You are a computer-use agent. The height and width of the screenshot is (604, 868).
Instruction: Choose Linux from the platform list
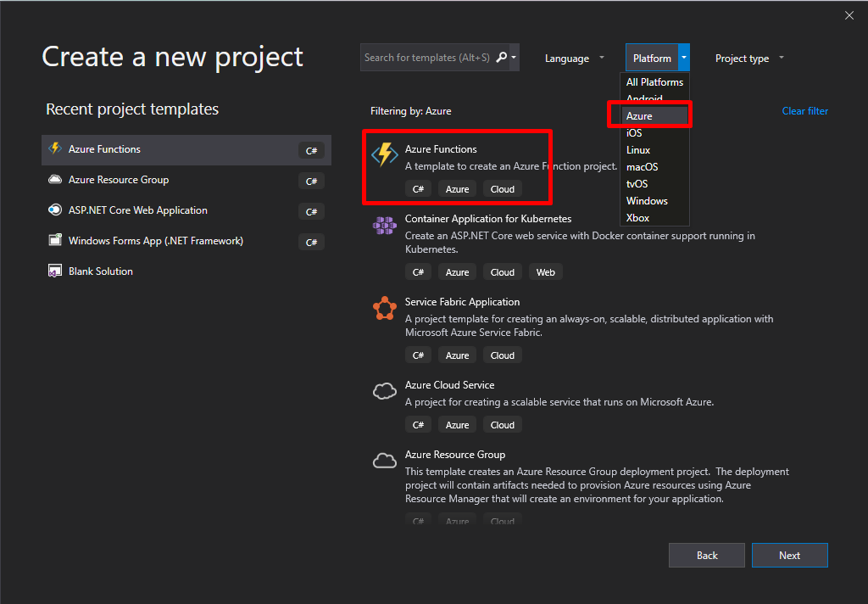pyautogui.click(x=654, y=150)
